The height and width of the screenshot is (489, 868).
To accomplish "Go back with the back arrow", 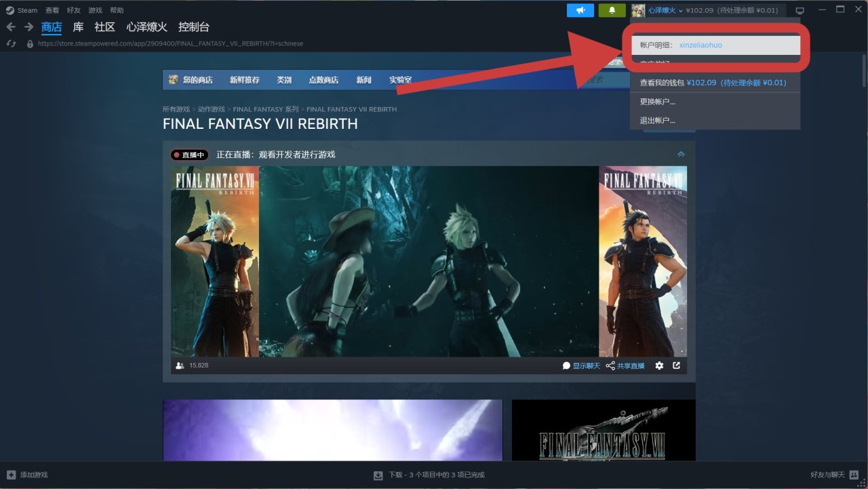I will pos(11,27).
